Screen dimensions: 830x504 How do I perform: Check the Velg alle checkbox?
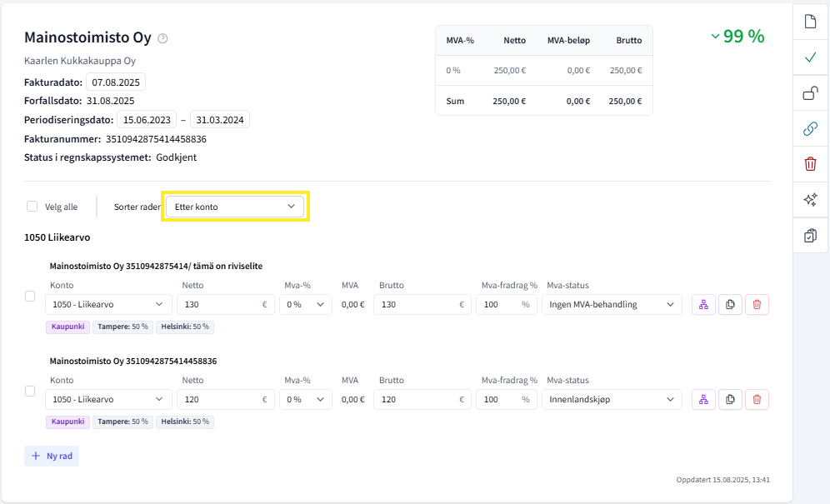click(x=32, y=207)
